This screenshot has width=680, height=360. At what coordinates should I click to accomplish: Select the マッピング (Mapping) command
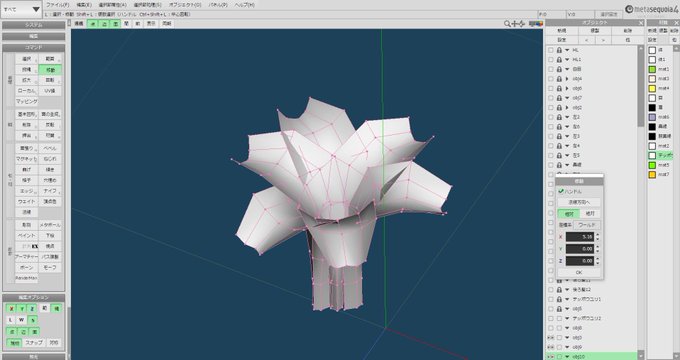click(26, 101)
